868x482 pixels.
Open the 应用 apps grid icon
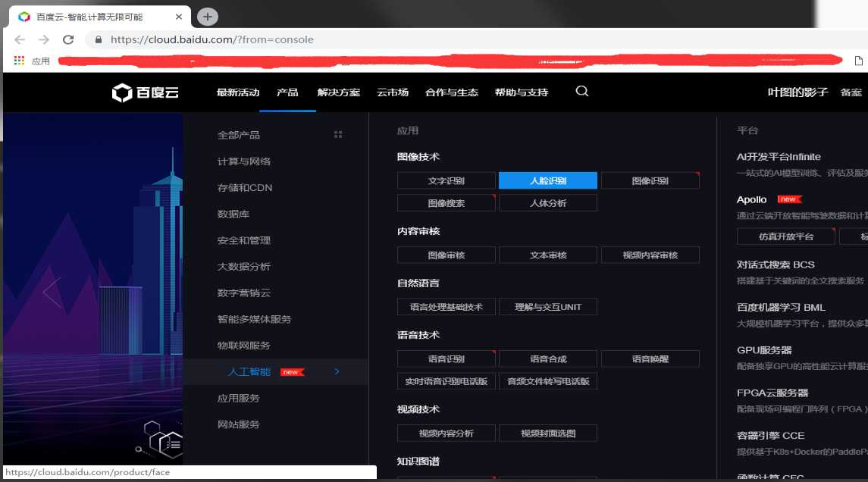(x=20, y=61)
